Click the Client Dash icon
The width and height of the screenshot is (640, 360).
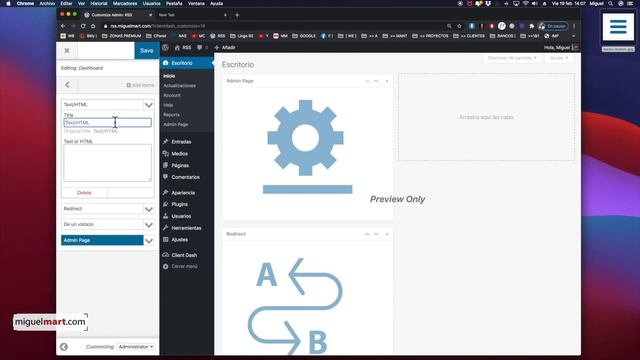point(165,255)
